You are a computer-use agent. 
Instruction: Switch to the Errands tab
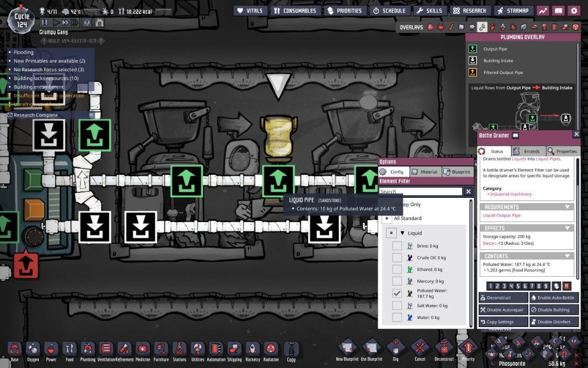pos(528,151)
